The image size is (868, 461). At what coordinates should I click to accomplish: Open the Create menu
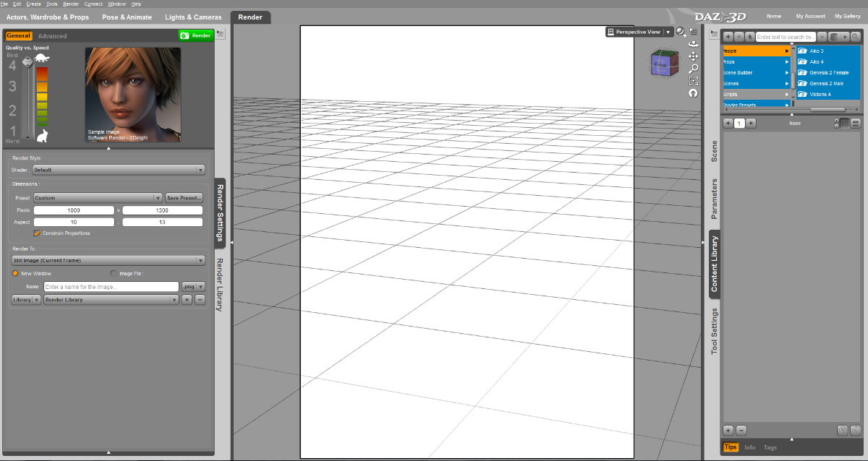point(33,4)
